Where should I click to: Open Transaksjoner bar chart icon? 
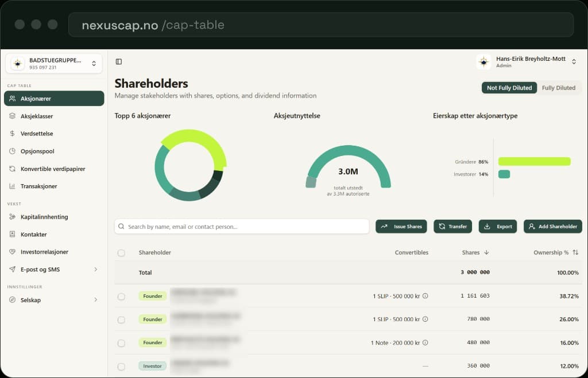coord(13,186)
